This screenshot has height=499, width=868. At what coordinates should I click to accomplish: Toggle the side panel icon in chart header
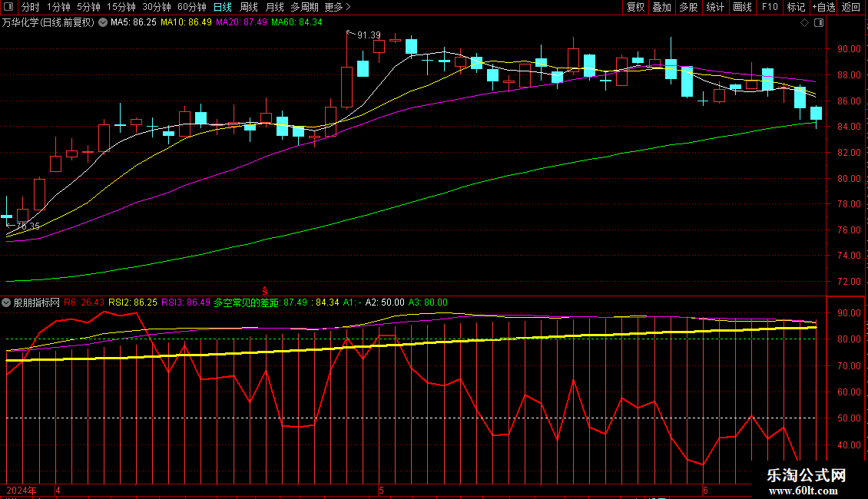(x=819, y=23)
